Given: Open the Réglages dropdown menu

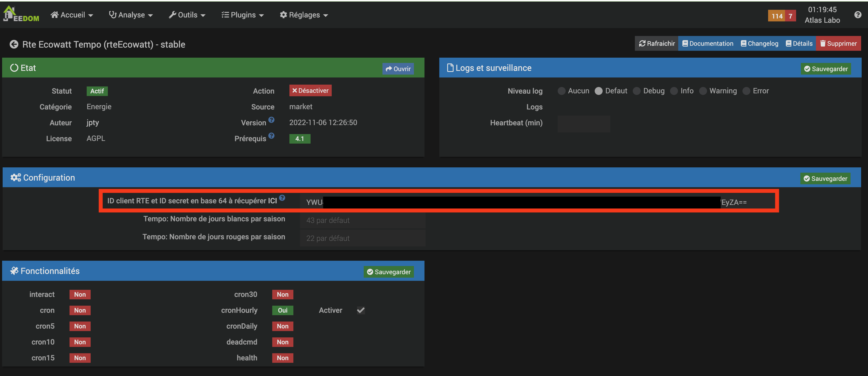Looking at the screenshot, I should click(x=304, y=15).
